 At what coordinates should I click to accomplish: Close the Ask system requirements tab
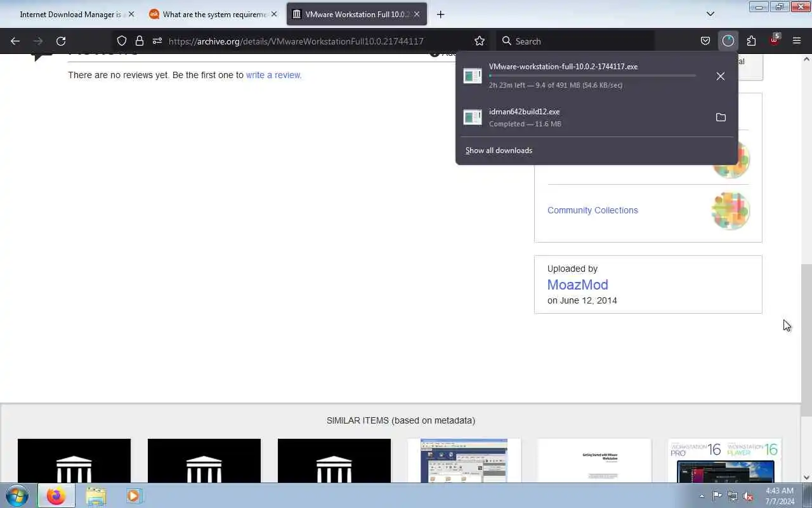274,14
